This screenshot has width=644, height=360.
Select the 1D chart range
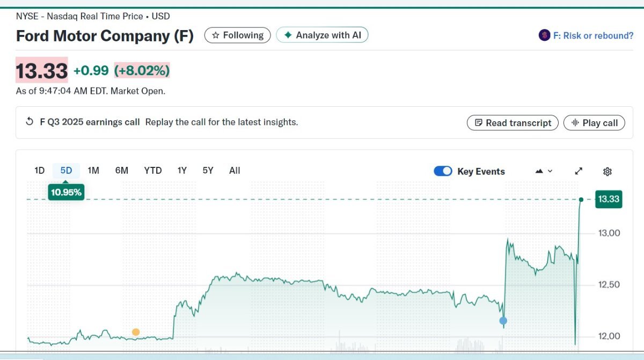tap(39, 171)
